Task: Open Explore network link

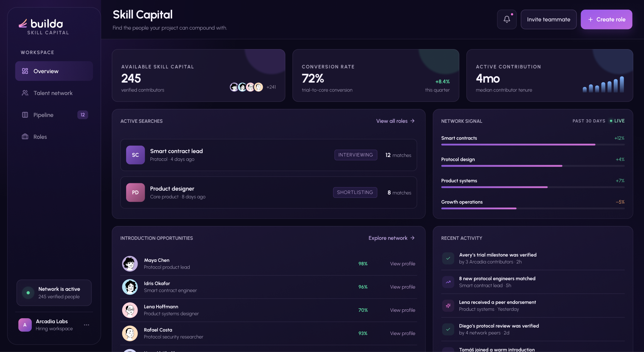Action: pyautogui.click(x=391, y=238)
